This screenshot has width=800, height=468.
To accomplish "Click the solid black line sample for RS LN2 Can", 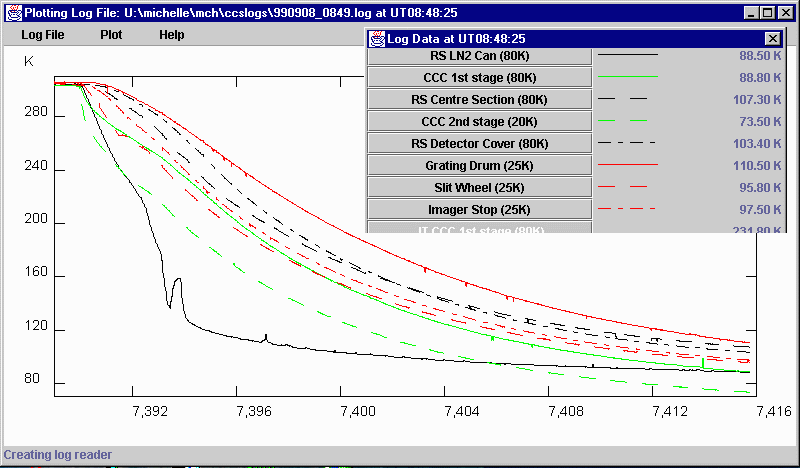I will click(x=628, y=55).
